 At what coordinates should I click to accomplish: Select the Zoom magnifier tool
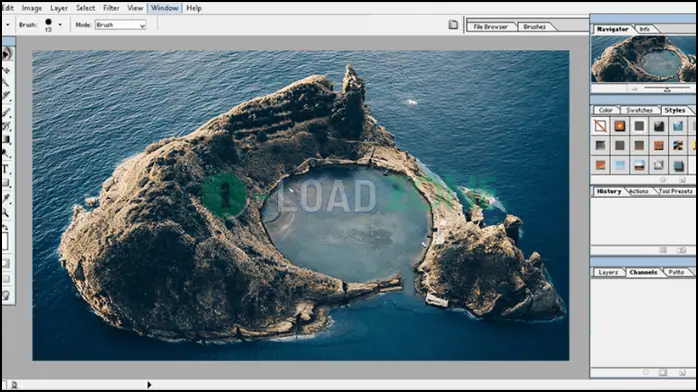coord(6,212)
